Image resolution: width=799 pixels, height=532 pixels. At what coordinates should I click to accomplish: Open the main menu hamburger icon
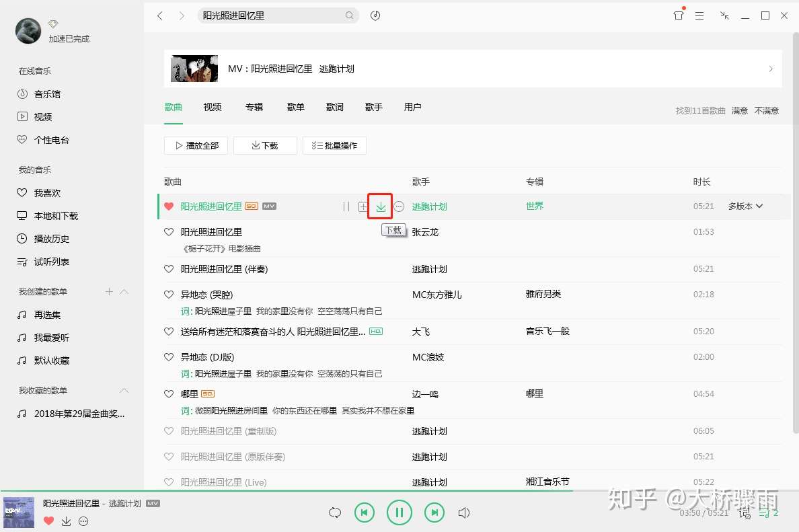pos(699,15)
